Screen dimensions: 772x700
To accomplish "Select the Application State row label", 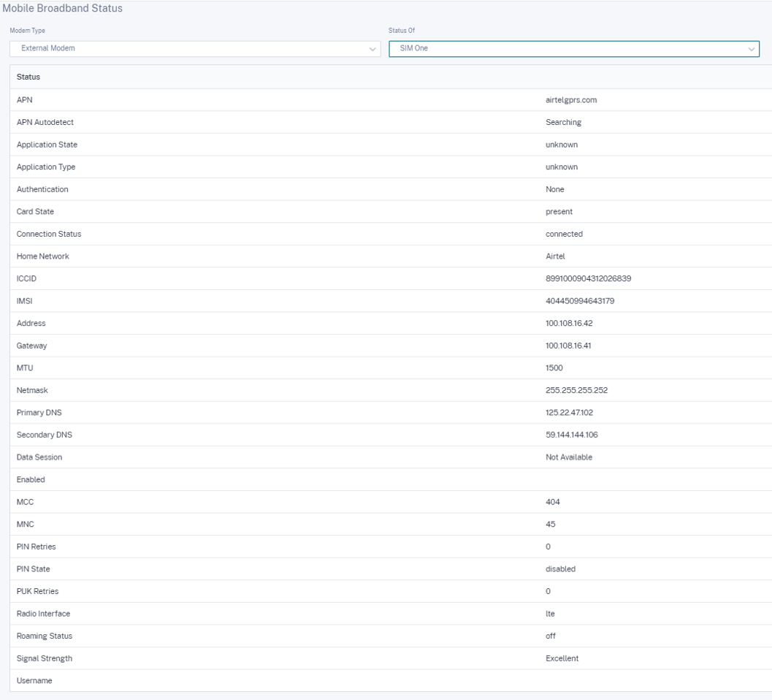I will click(47, 145).
